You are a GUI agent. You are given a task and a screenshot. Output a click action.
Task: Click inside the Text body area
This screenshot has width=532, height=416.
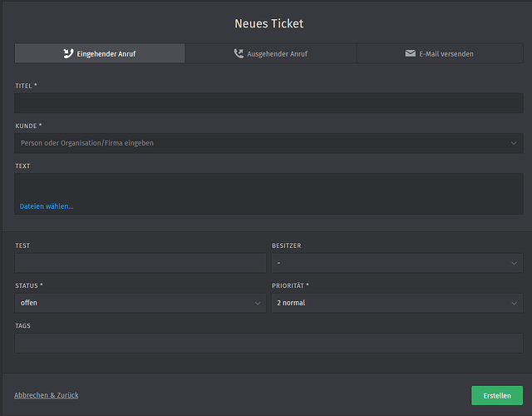(x=268, y=186)
